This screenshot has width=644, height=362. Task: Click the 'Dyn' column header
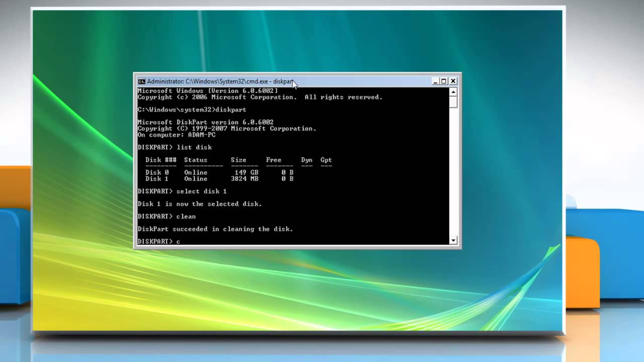click(307, 160)
